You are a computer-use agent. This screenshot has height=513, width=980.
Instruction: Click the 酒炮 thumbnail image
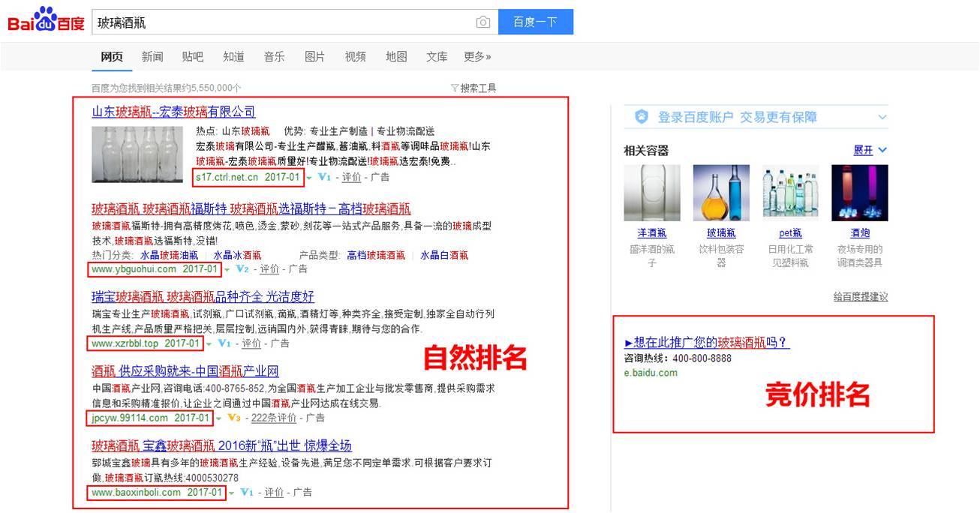(x=860, y=193)
